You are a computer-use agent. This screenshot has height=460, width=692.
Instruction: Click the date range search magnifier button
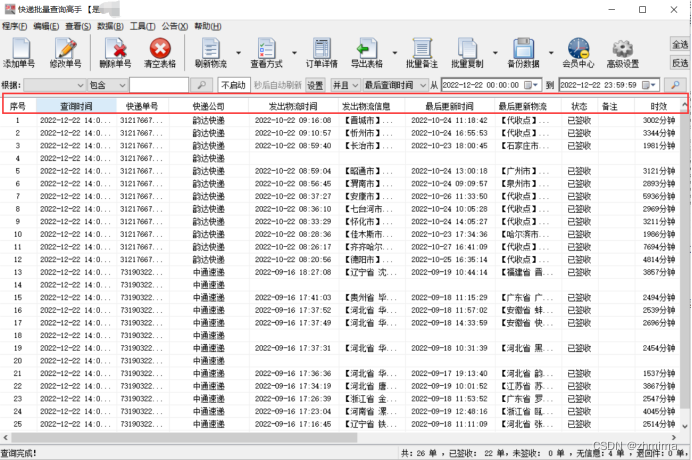click(x=675, y=85)
